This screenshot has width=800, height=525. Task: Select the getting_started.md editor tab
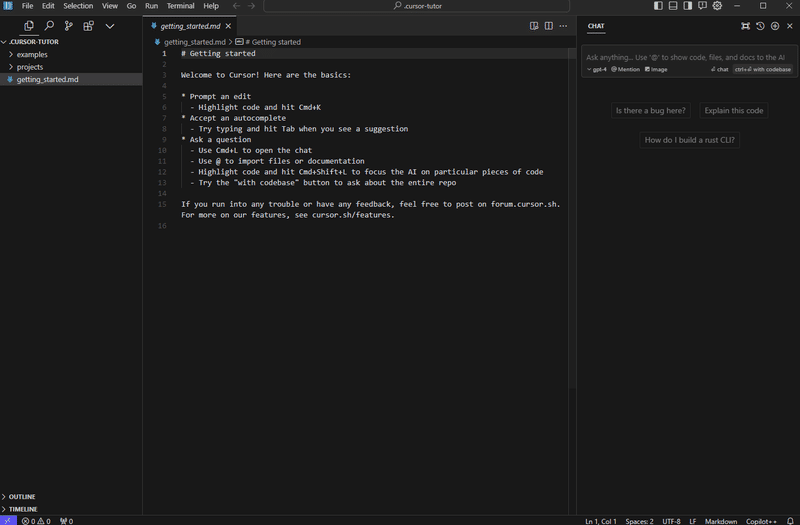point(190,26)
